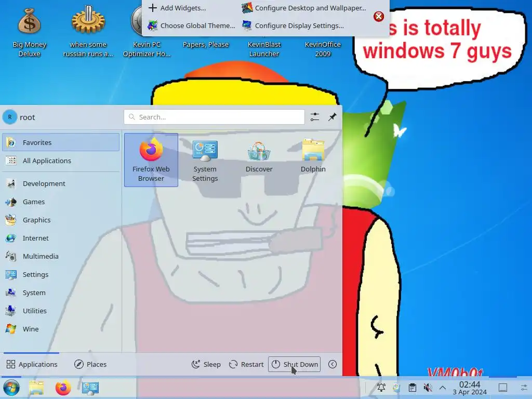This screenshot has height=399, width=532.
Task: Open System Settings from taskbar
Action: (x=90, y=388)
